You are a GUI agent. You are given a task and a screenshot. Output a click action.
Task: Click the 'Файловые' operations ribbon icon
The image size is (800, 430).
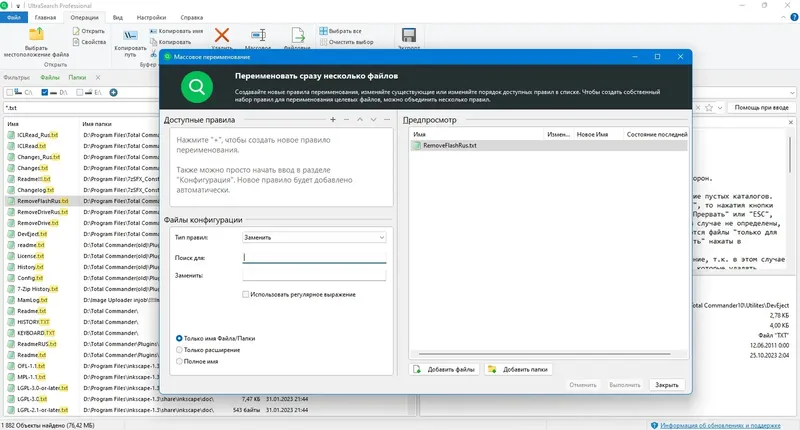[297, 35]
